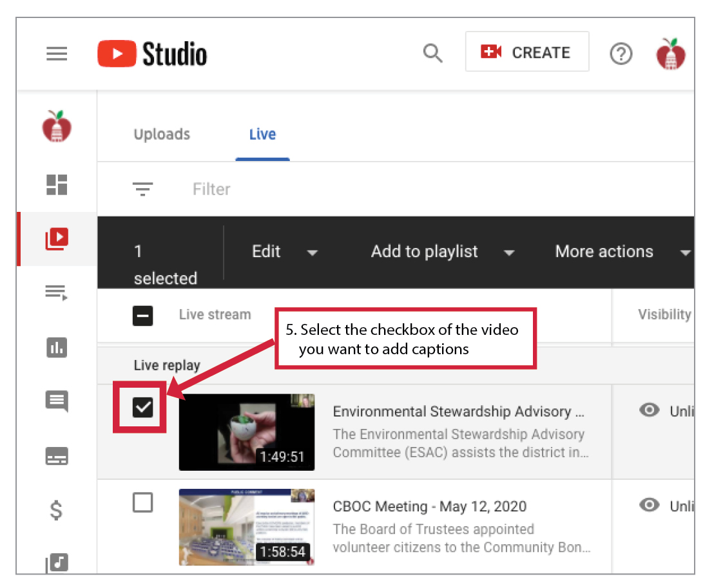
Task: Switch to the Uploads tab
Action: (x=162, y=135)
